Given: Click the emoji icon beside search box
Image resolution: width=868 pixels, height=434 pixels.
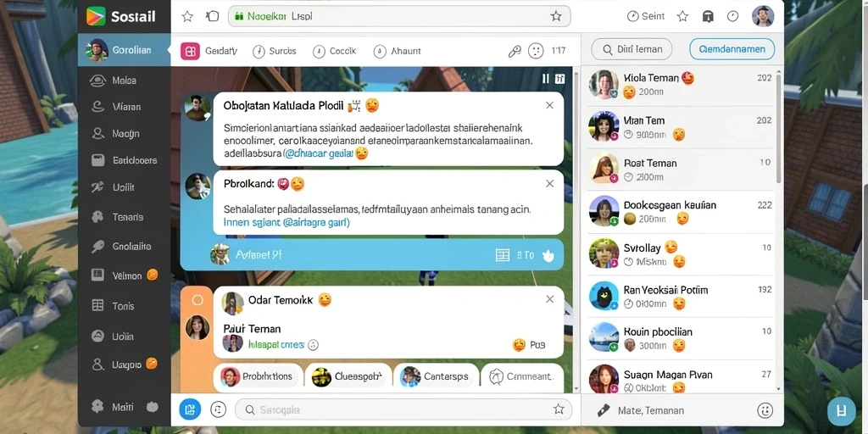Looking at the screenshot, I should tap(219, 409).
